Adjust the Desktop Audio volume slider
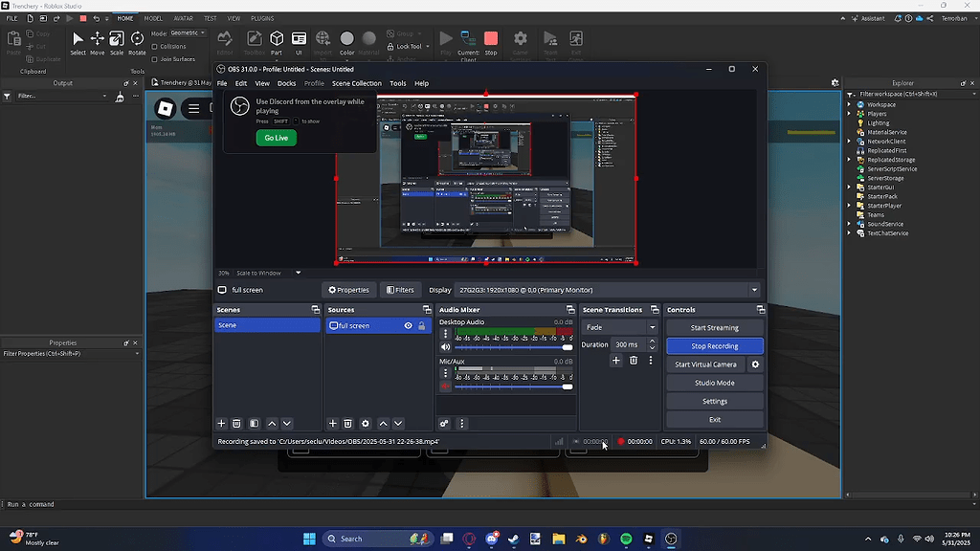 click(x=513, y=347)
